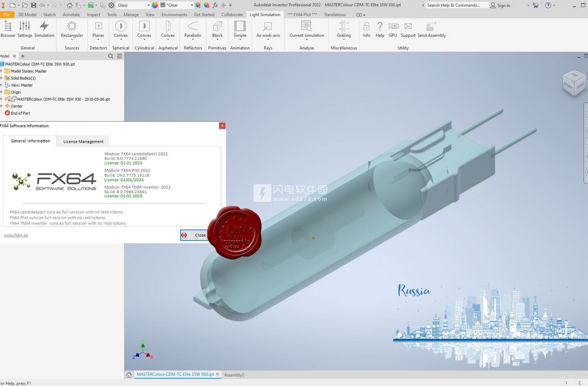Add a Planar detector
Viewport: 588px width, 386px height.
98,29
